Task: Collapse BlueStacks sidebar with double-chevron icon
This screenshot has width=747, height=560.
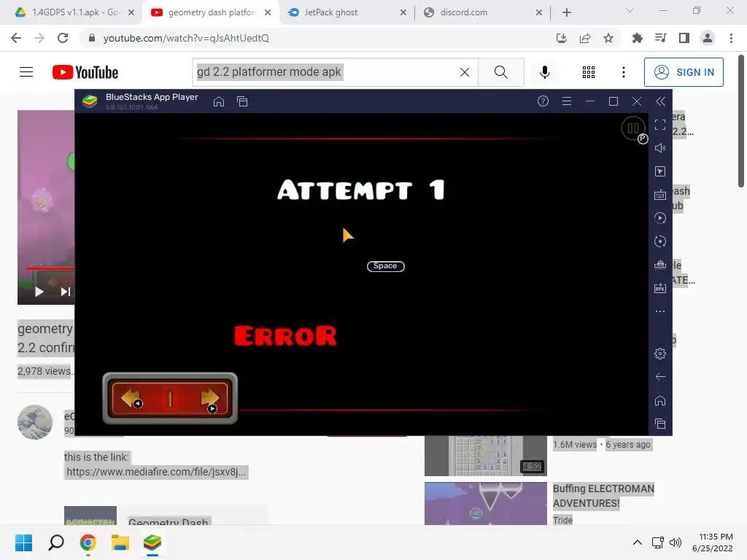Action: 660,101
